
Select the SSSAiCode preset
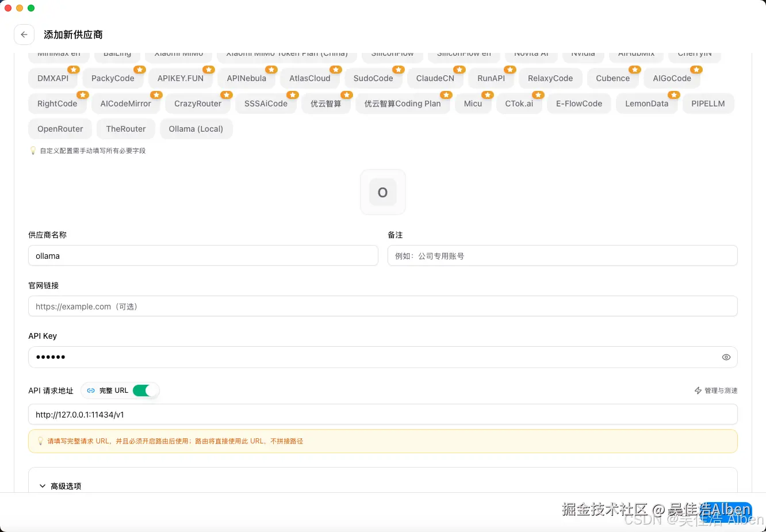tap(266, 104)
